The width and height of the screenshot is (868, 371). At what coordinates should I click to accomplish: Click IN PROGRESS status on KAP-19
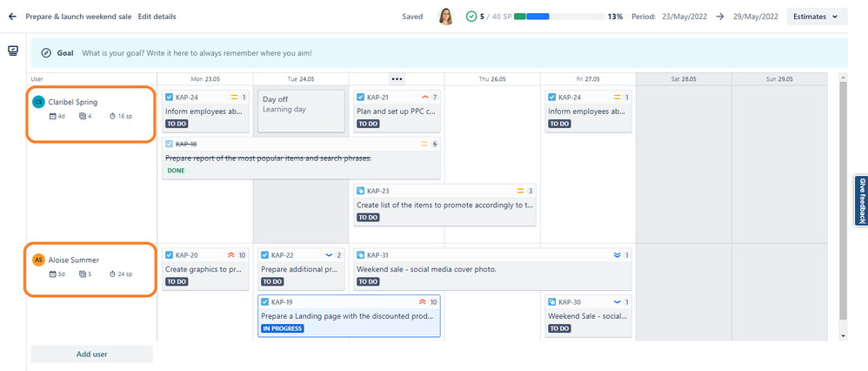coord(283,328)
